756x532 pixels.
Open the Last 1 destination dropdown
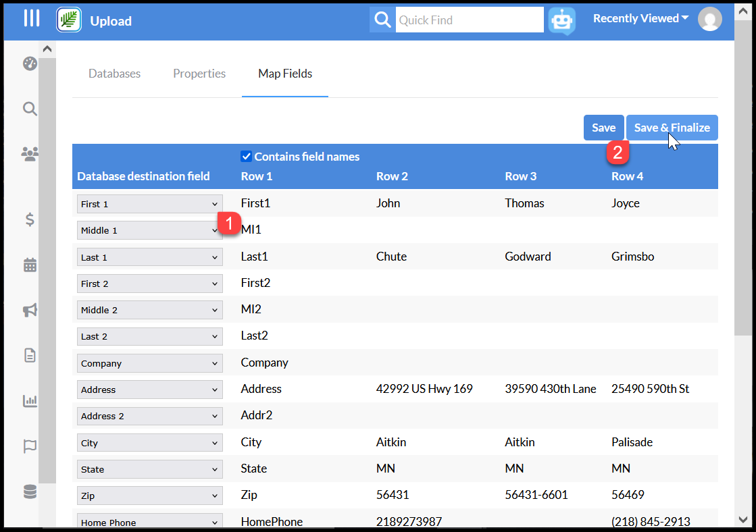tap(150, 257)
